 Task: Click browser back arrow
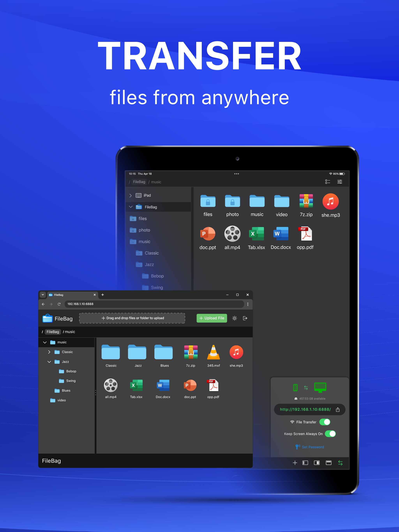coord(43,304)
